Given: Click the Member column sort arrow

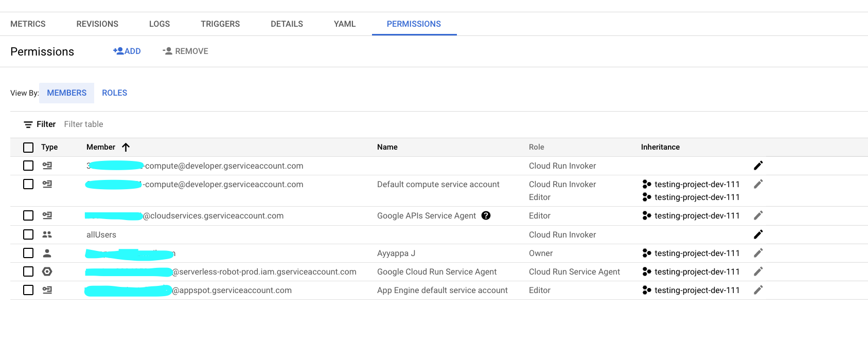Looking at the screenshot, I should click(x=126, y=147).
